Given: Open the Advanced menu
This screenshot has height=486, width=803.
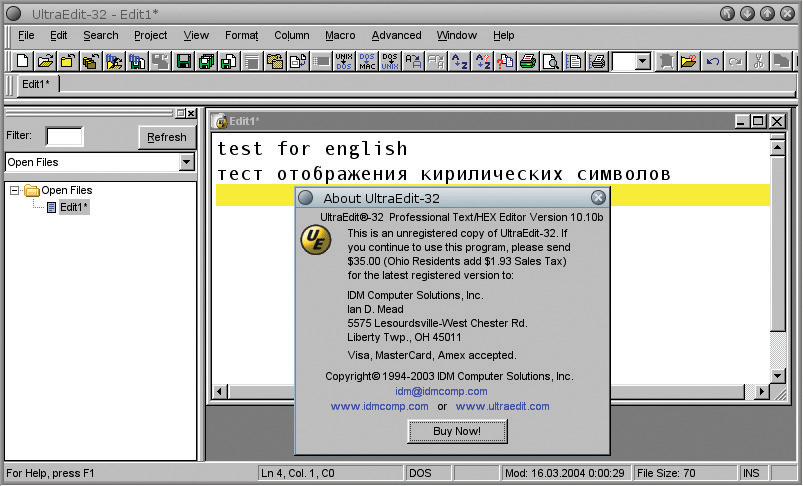Looking at the screenshot, I should pos(396,35).
